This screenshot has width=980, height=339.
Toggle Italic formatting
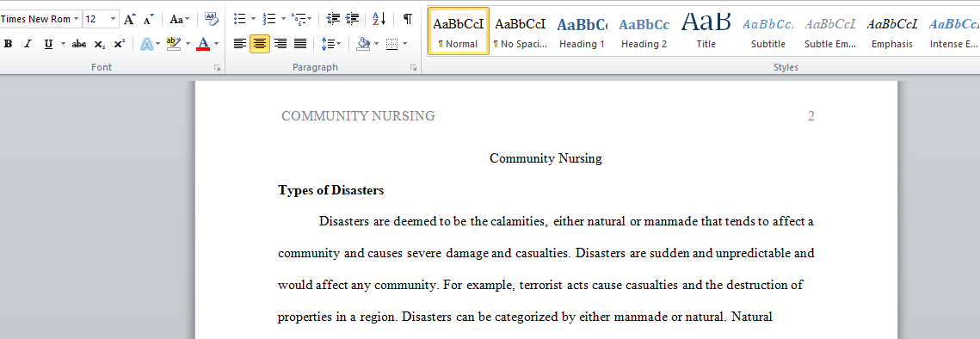point(28,44)
